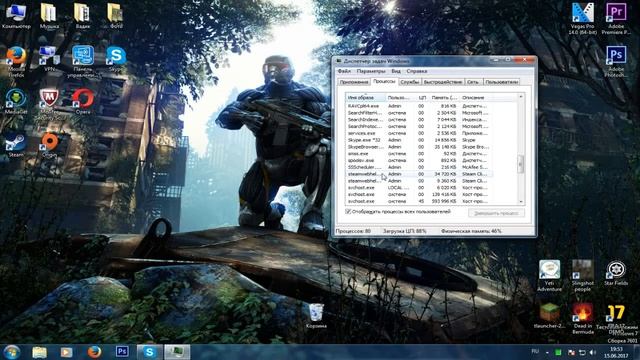This screenshot has width=640, height=360.
Task: Switch to Службы tab
Action: (409, 82)
